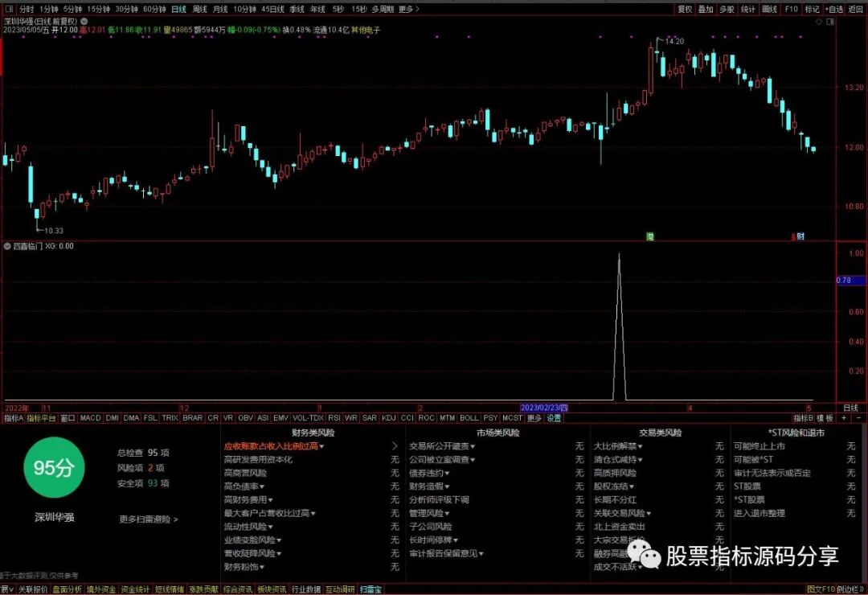Click 标记 mark button
Viewport: 868px width, 595px height.
(x=812, y=10)
